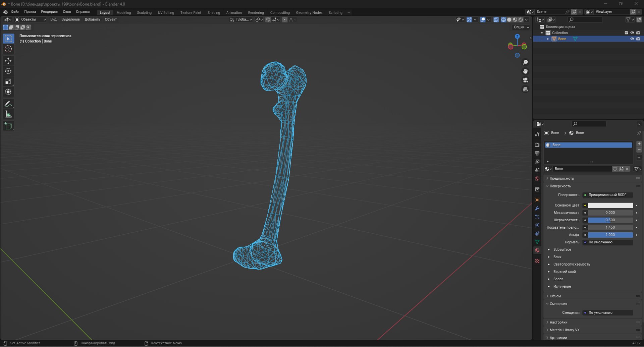Adjust the Шероховатость 0.500 slider

click(x=610, y=220)
